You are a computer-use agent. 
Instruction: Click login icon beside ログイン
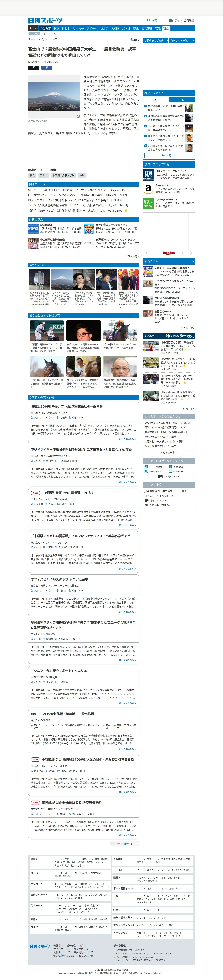[170, 21]
